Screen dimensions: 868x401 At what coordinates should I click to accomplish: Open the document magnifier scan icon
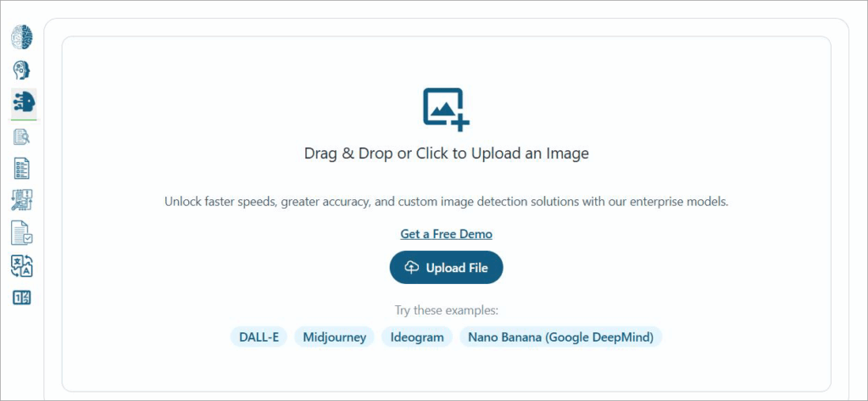[21, 136]
